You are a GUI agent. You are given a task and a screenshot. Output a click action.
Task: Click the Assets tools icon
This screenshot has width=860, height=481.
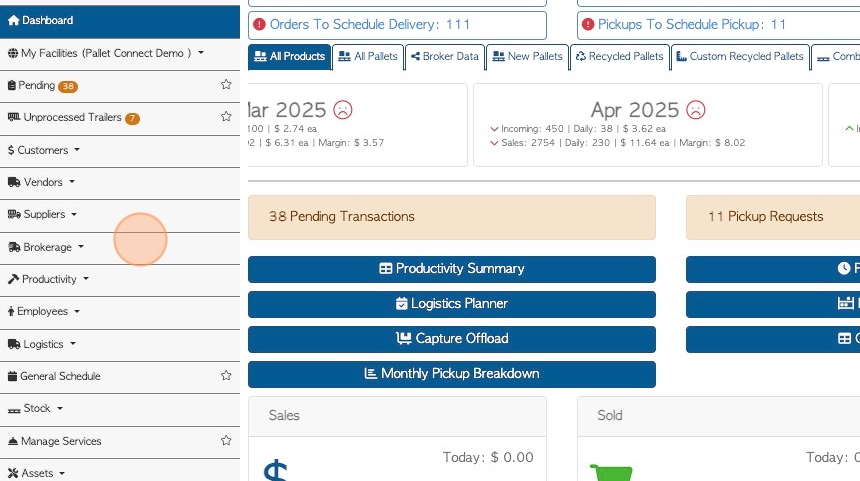pos(13,473)
